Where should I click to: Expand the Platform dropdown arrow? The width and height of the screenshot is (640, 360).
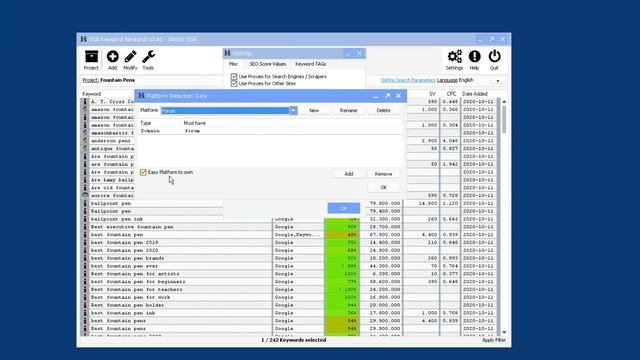tap(293, 111)
